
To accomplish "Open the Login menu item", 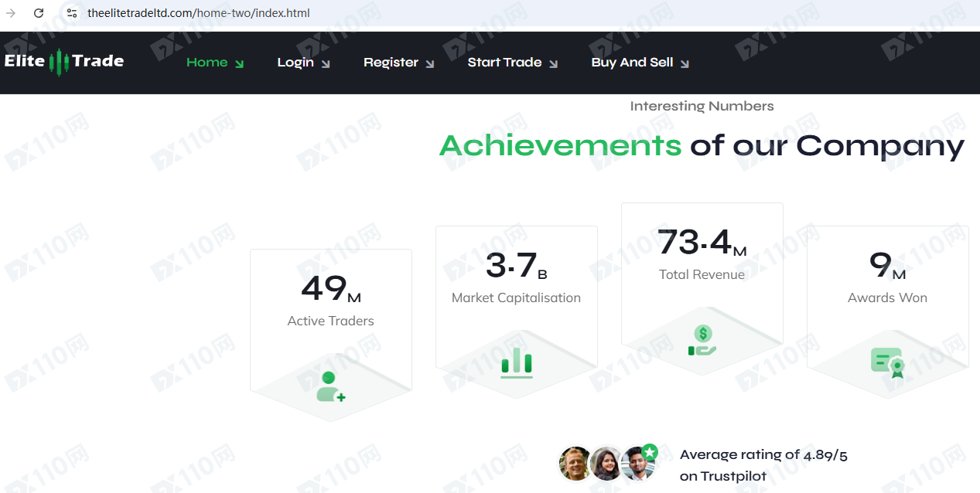I will click(295, 63).
